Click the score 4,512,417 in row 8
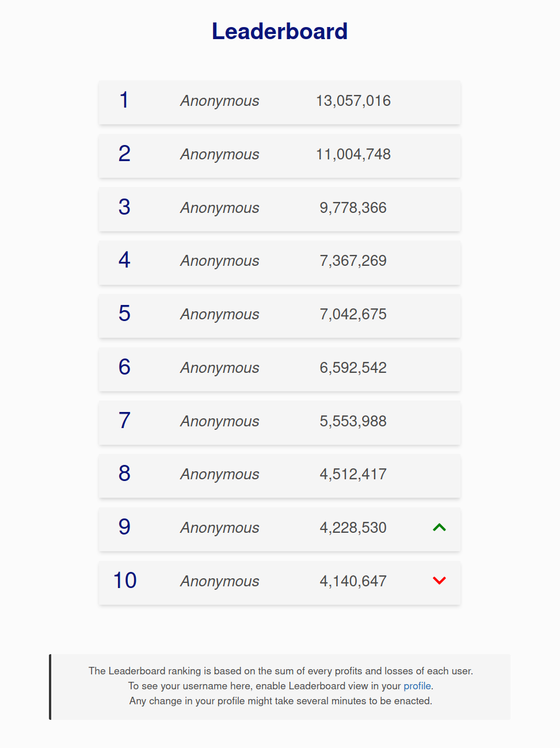 (x=353, y=475)
